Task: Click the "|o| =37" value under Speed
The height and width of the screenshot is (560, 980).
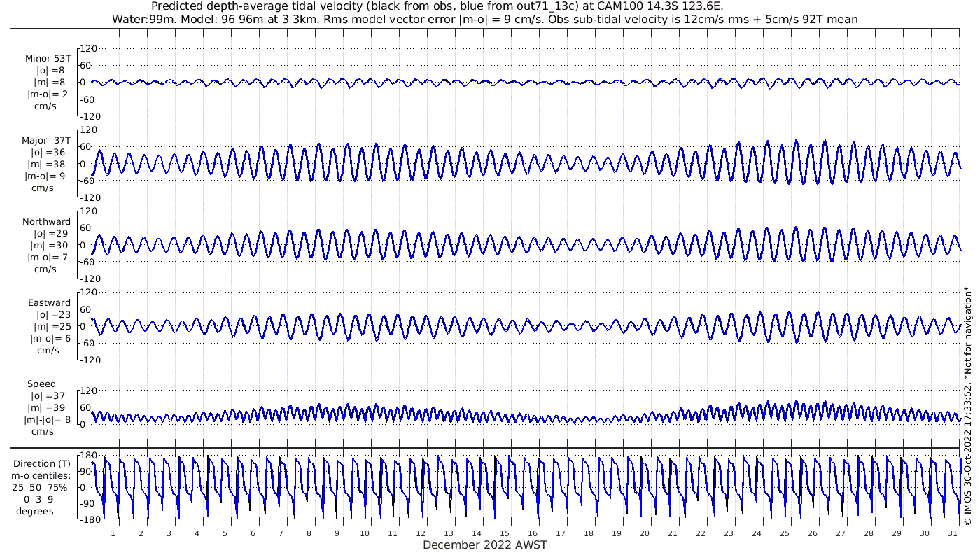Action: coord(48,396)
